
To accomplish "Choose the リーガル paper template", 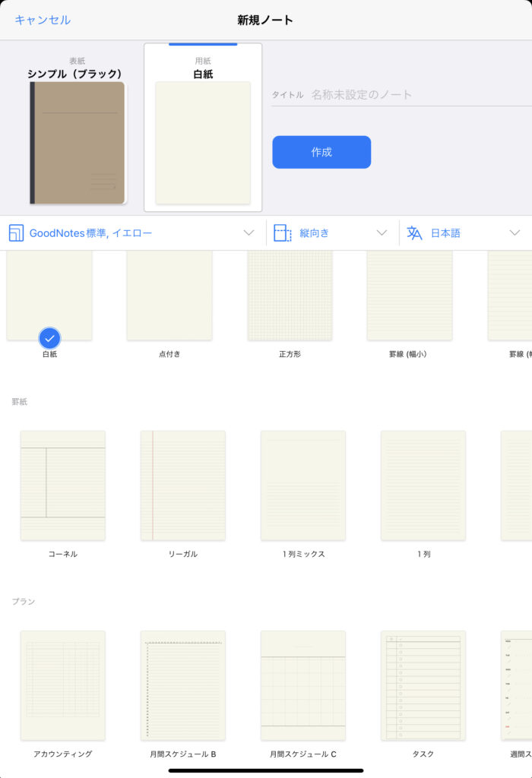I will (183, 485).
